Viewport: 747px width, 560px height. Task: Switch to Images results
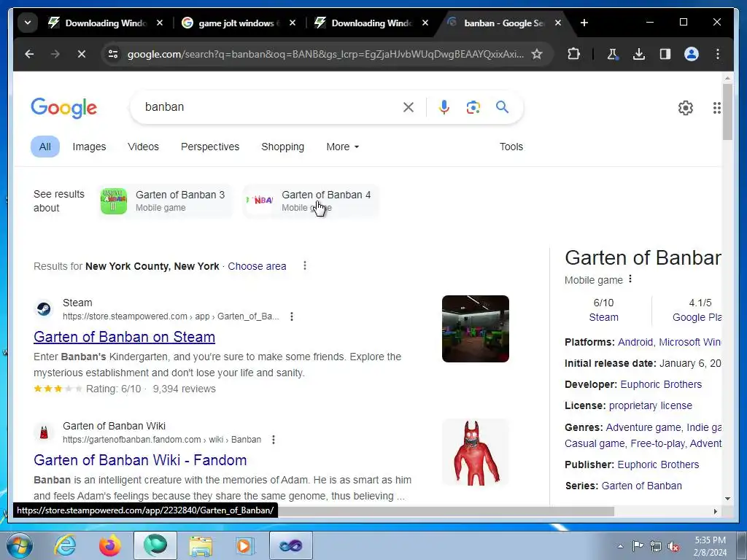pyautogui.click(x=89, y=147)
